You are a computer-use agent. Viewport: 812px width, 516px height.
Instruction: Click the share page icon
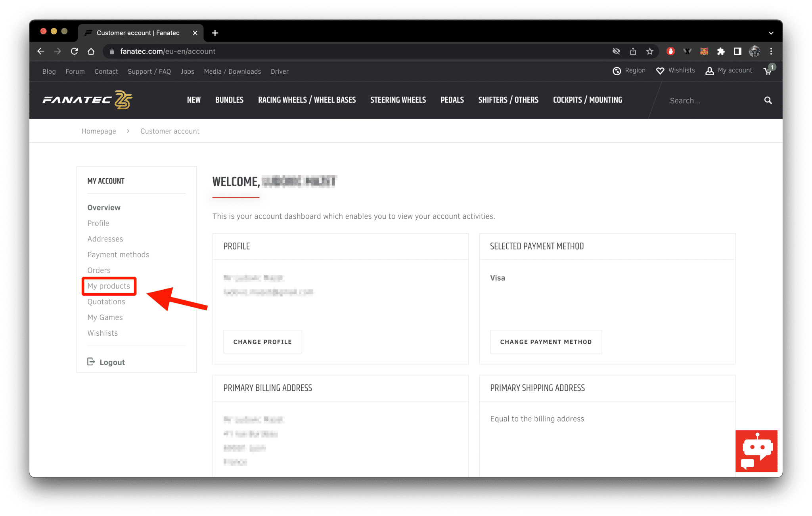[x=633, y=52]
